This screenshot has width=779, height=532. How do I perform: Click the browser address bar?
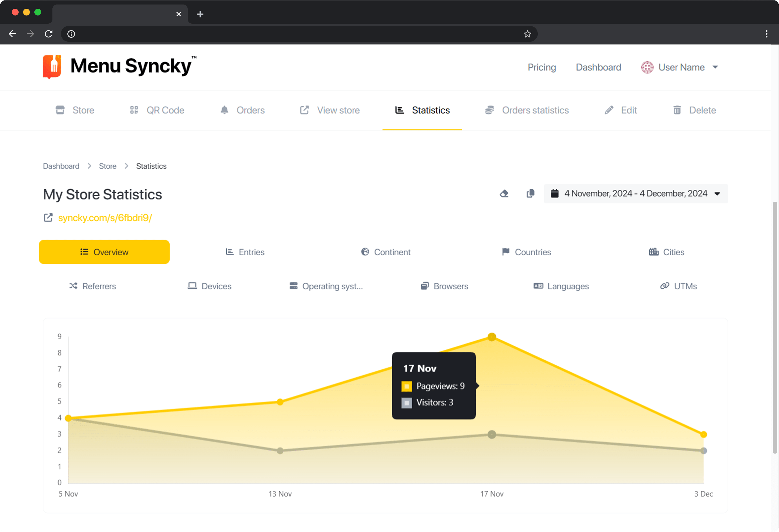pyautogui.click(x=298, y=34)
